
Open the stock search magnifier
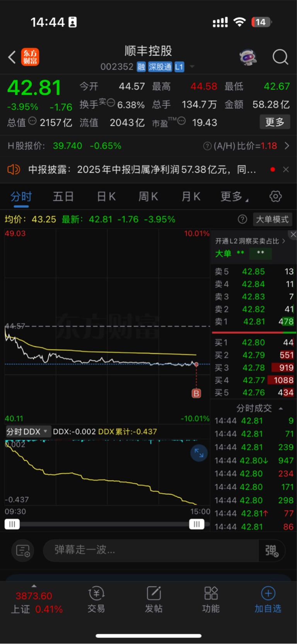click(x=280, y=57)
